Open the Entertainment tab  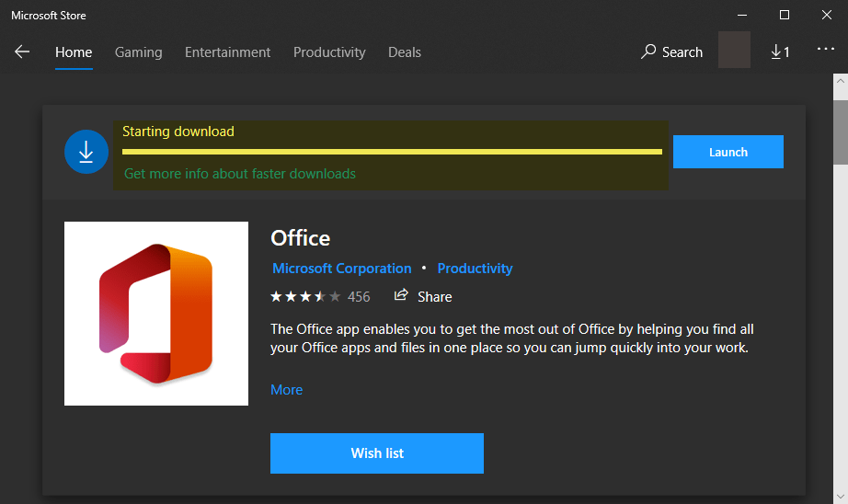[x=228, y=52]
